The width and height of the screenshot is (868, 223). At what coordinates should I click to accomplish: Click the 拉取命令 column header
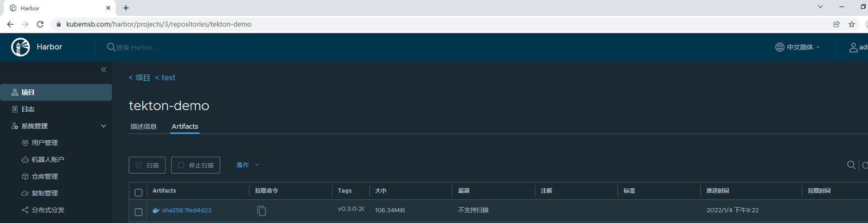click(266, 190)
